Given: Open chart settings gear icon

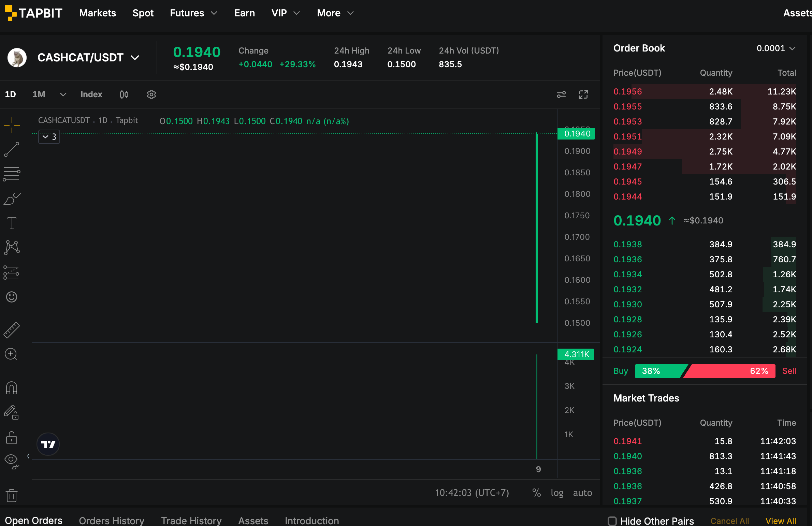Looking at the screenshot, I should click(x=151, y=94).
